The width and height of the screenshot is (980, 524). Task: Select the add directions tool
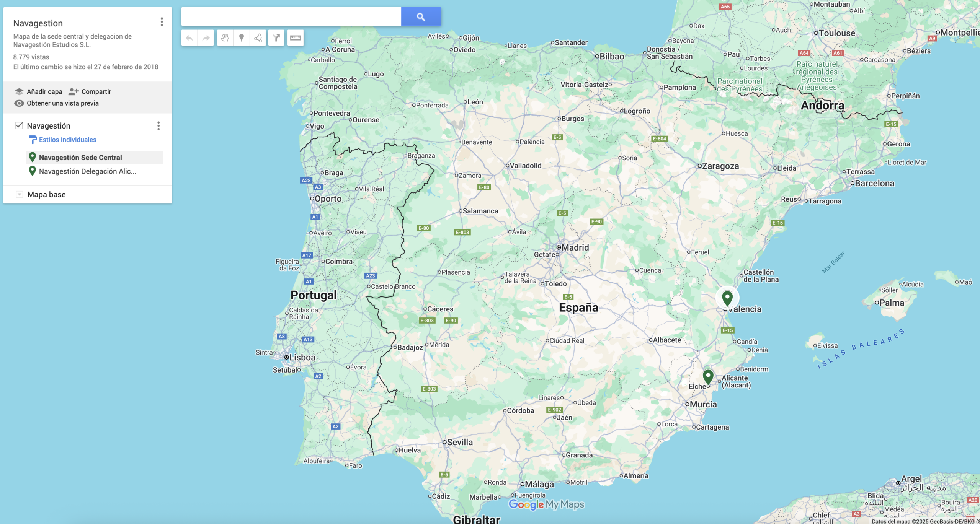(276, 38)
